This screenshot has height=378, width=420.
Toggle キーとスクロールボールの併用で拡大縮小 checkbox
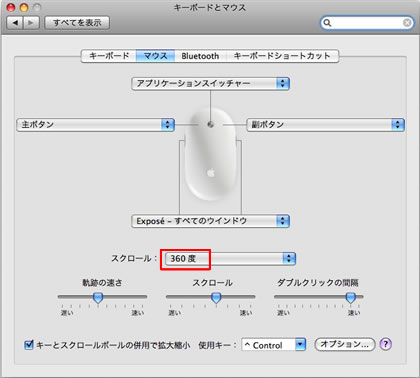pos(29,345)
